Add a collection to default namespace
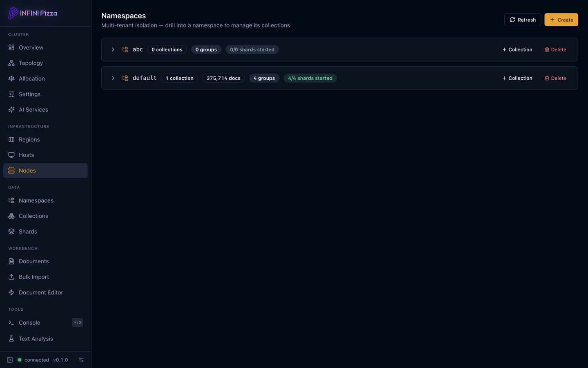This screenshot has height=368, width=588. point(517,78)
